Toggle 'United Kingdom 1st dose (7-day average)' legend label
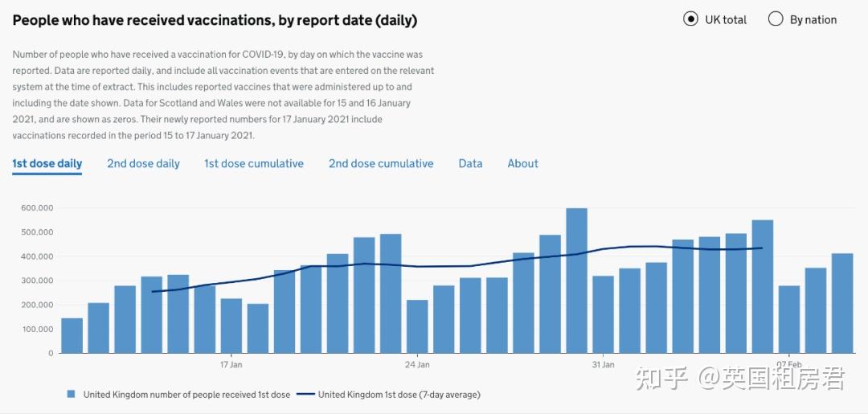The height and width of the screenshot is (414, 868). point(399,395)
